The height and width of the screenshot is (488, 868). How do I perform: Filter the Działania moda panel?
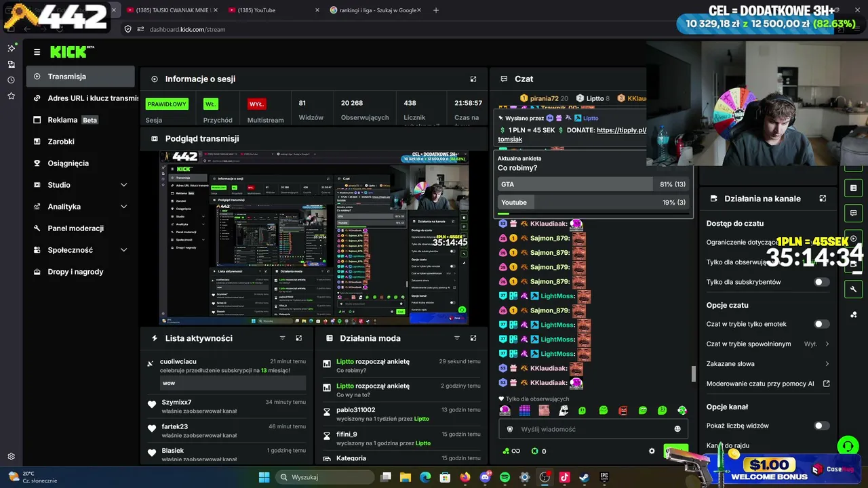[x=457, y=338]
